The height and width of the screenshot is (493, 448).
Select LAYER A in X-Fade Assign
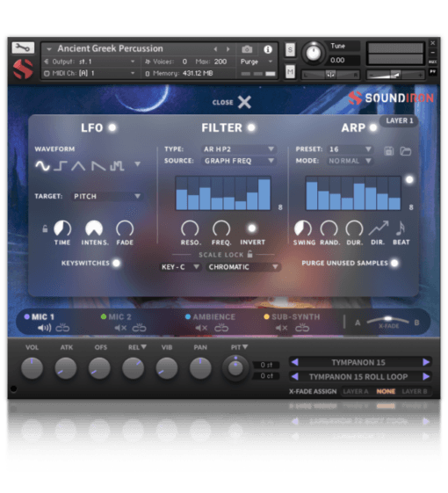(356, 391)
